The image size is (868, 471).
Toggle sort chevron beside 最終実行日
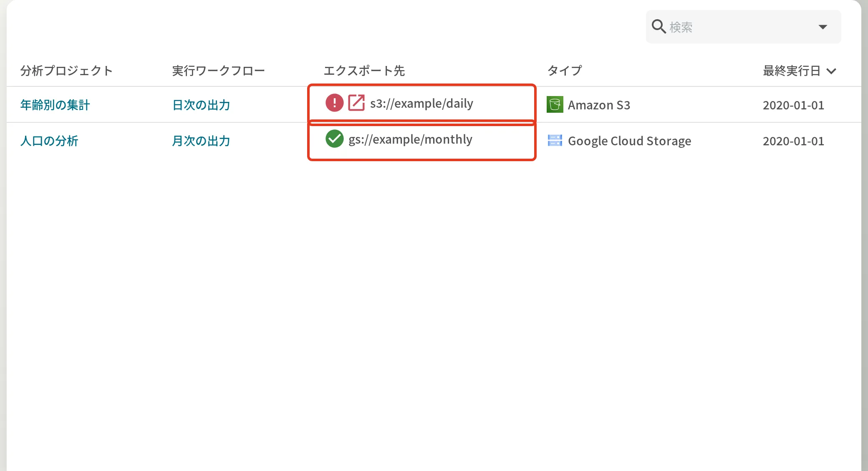tap(831, 71)
